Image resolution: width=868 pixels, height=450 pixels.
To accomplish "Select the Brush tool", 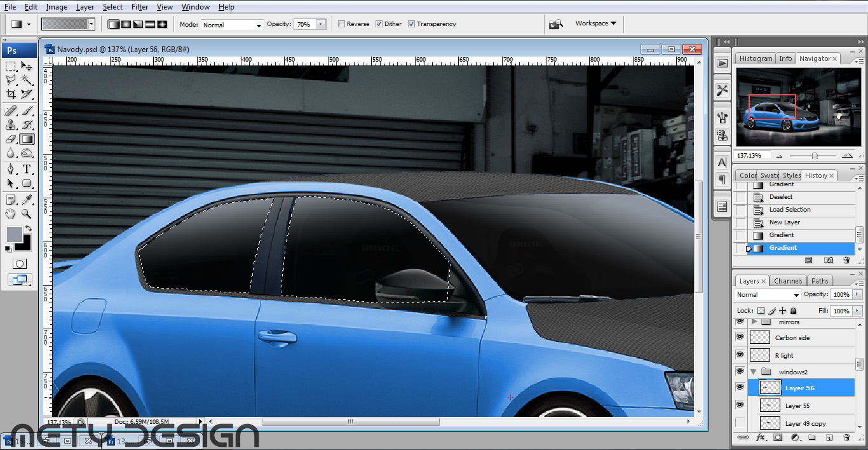I will click(27, 111).
